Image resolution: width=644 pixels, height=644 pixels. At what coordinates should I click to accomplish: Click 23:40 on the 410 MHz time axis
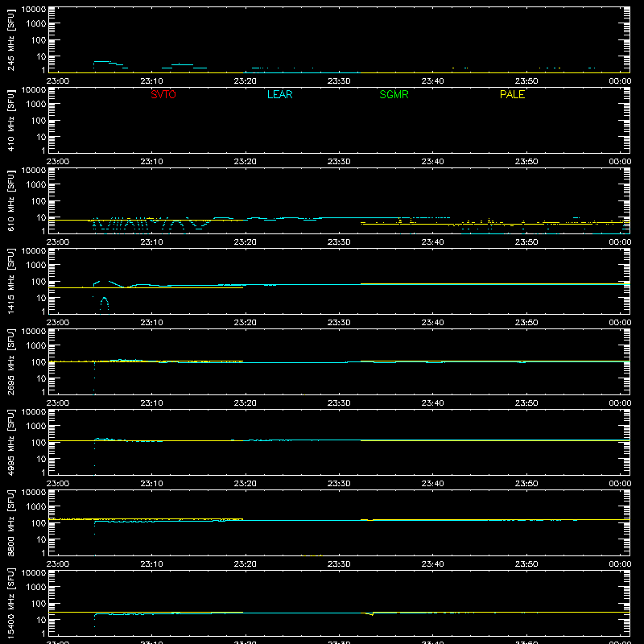coord(432,162)
